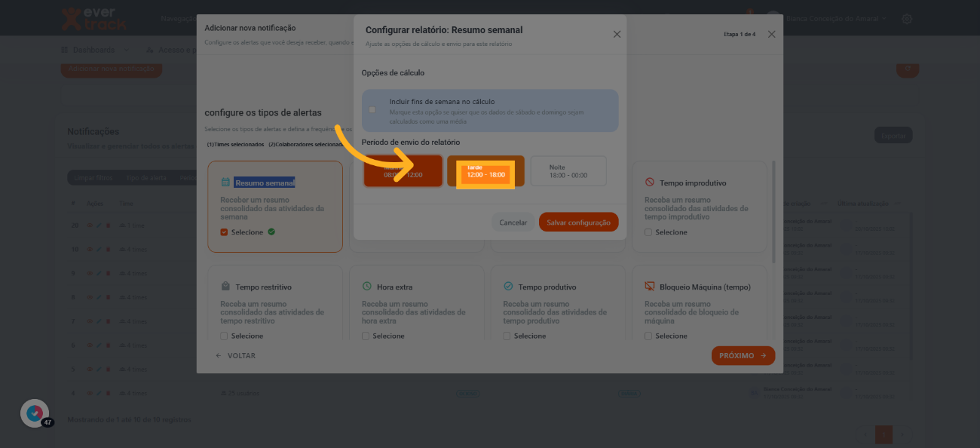Check Selecione under Hora extra
Screen dimensions: 980x448
coord(366,336)
